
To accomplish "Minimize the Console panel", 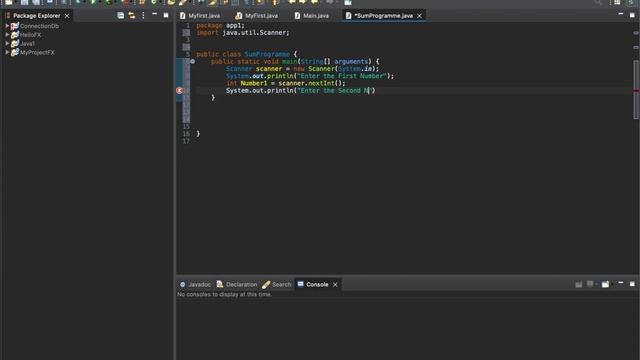I will pyautogui.click(x=621, y=283).
